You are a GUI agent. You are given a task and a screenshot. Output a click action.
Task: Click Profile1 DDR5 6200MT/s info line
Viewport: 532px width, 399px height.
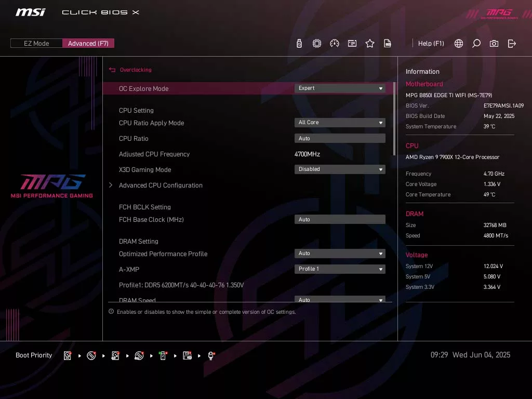pyautogui.click(x=181, y=285)
